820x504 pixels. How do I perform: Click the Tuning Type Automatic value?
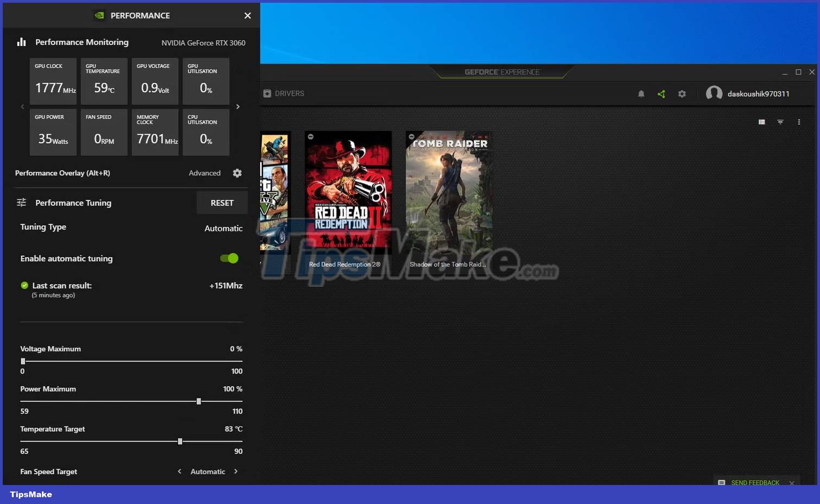(223, 228)
